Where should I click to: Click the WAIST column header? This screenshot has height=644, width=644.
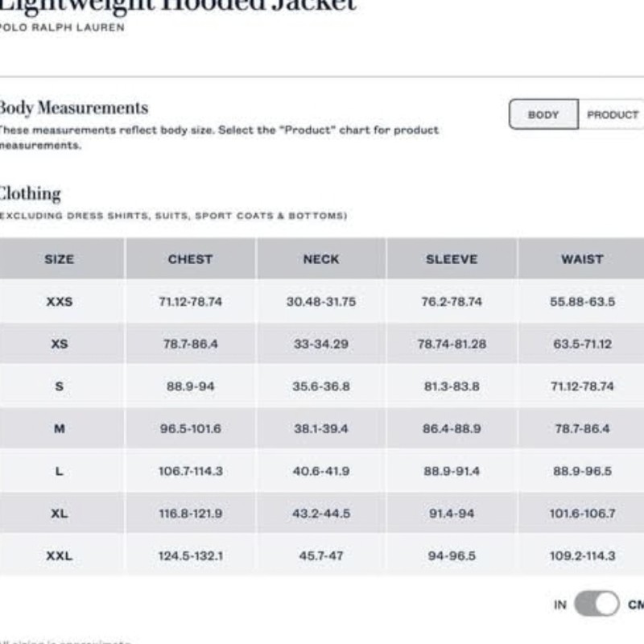pyautogui.click(x=582, y=259)
